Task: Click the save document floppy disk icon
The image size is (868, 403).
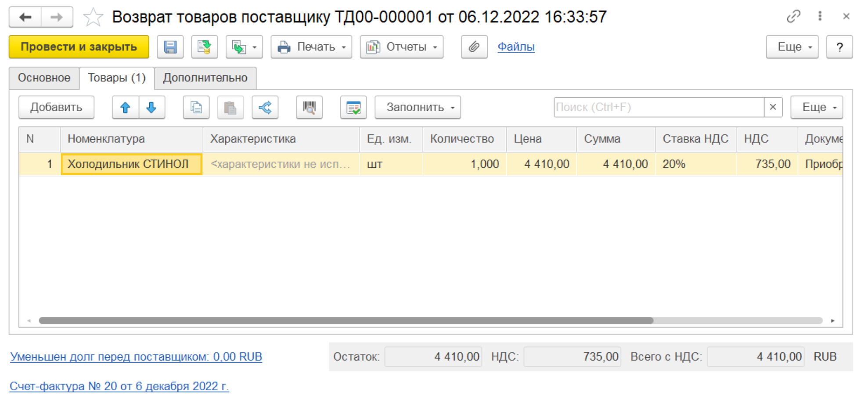Action: click(170, 47)
